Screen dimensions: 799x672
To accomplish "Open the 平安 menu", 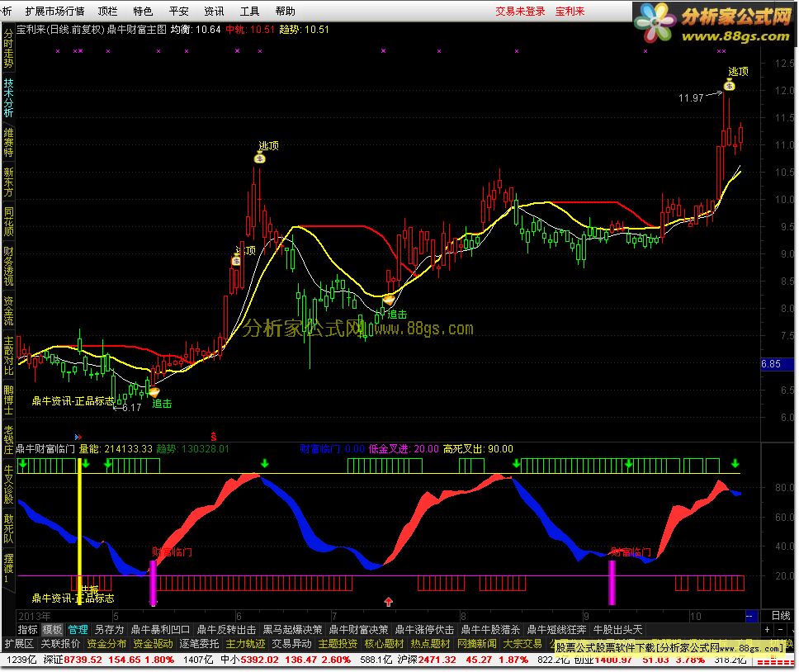I will point(178,12).
